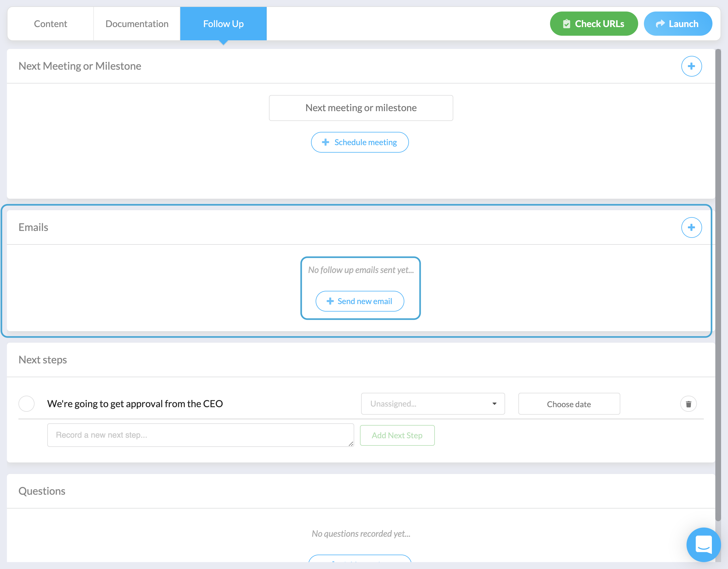The height and width of the screenshot is (569, 728).
Task: Click the Next steps heading
Action: [43, 360]
